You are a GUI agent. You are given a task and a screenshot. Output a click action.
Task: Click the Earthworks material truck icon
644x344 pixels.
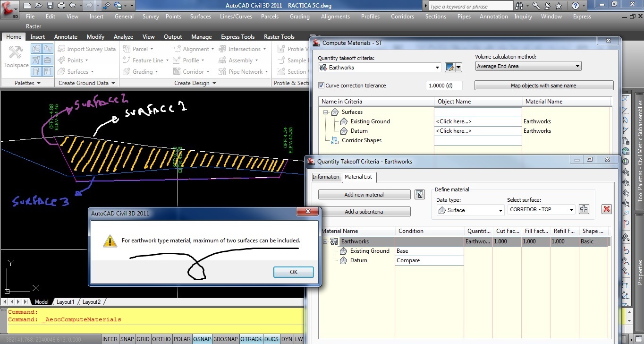334,241
